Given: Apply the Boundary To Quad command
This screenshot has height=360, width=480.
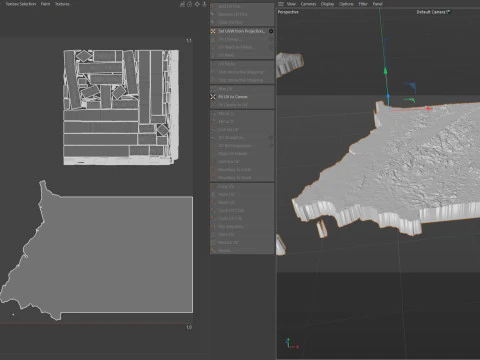Looking at the screenshot, I should click(x=242, y=178).
